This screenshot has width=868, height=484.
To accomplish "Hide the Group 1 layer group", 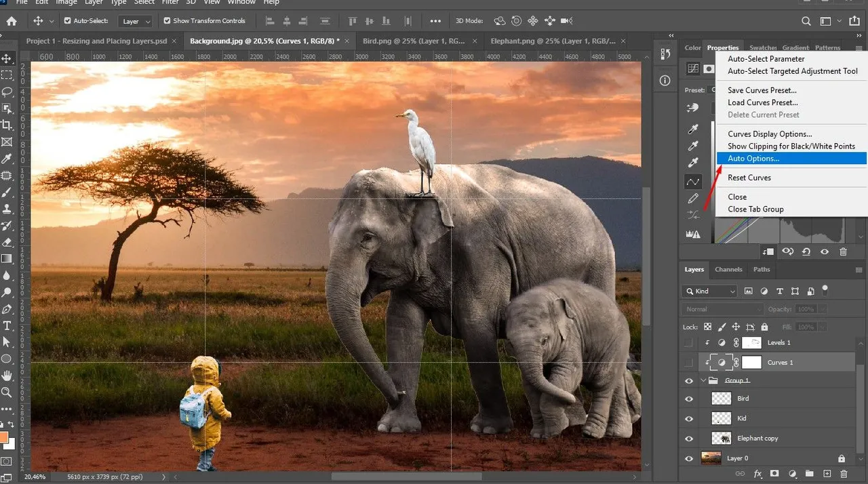I will [689, 381].
